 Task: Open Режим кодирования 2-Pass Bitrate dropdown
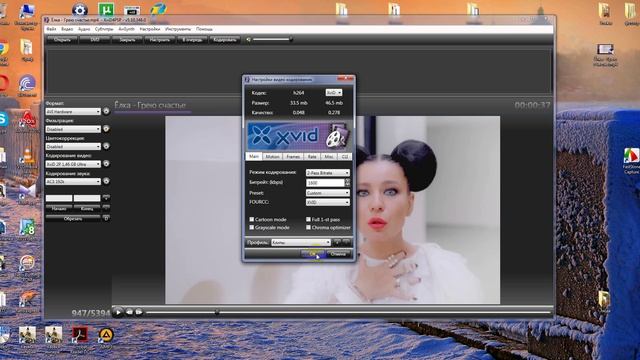pyautogui.click(x=328, y=173)
